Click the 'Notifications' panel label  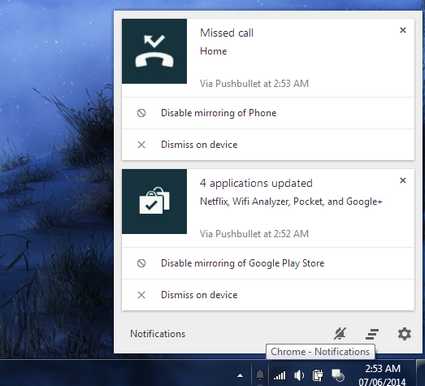158,334
